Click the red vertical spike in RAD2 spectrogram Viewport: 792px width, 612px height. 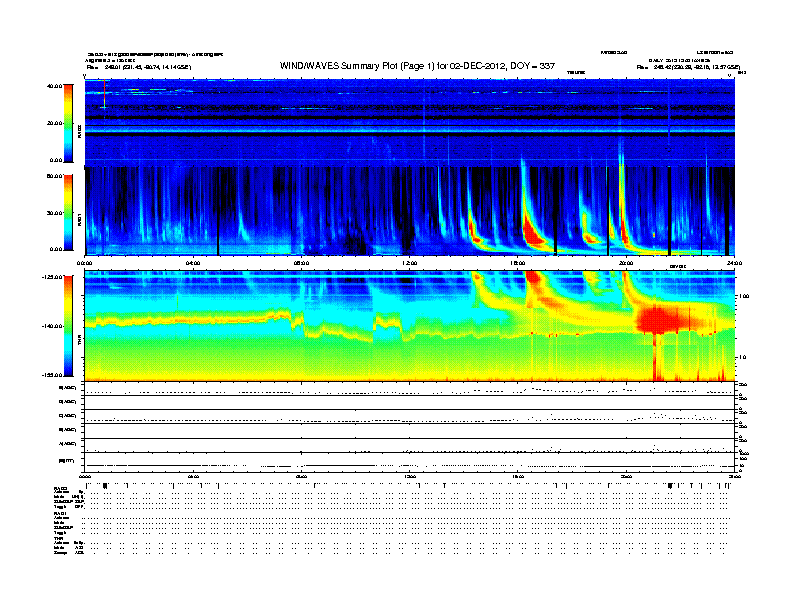click(105, 93)
